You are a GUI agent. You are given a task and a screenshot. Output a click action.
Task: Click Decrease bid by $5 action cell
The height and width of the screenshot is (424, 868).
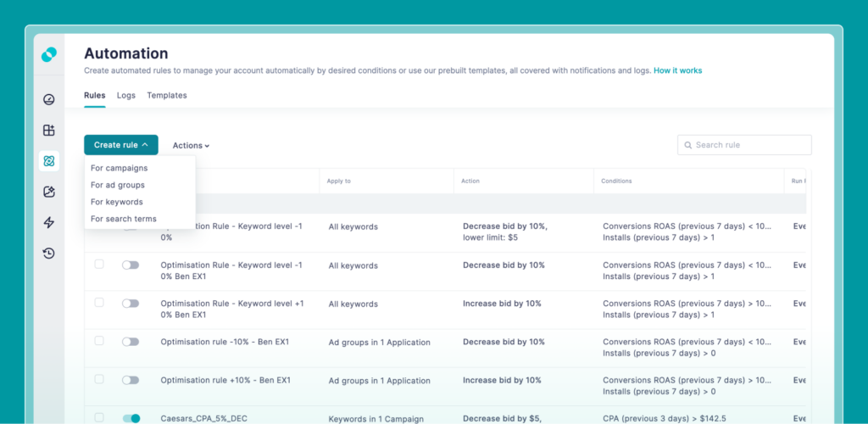(502, 418)
